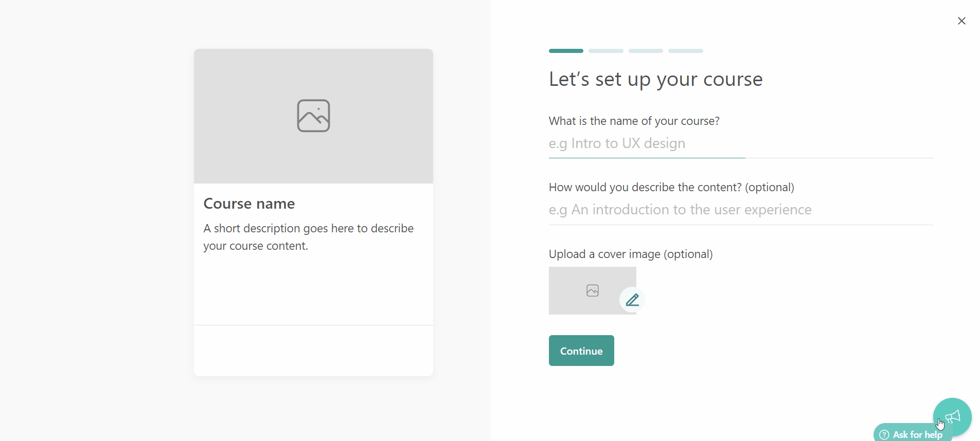Click the 'Let's set up your course' heading

(x=655, y=79)
